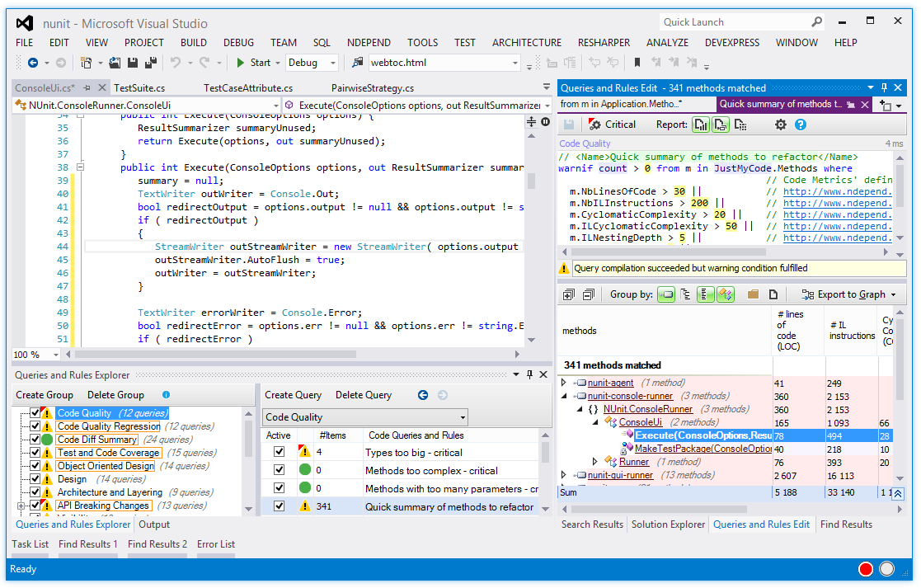Screen dimensions: 921x588
Task: Open the ARCHITECTURE menu
Action: 527,42
